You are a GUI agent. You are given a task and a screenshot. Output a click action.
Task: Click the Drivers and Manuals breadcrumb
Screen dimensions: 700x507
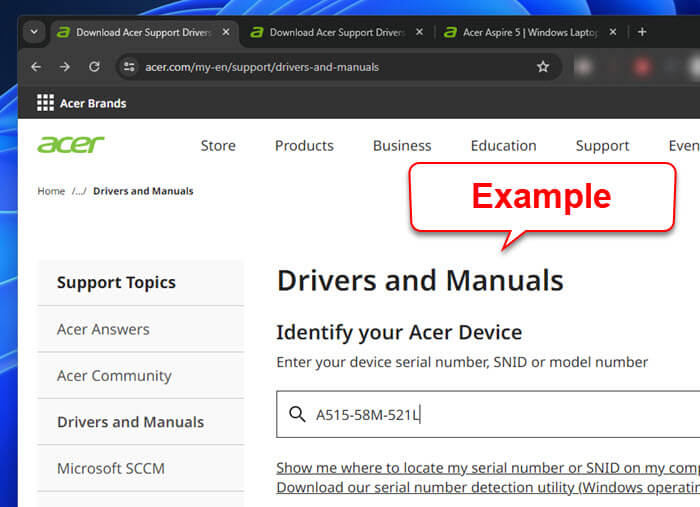[143, 191]
